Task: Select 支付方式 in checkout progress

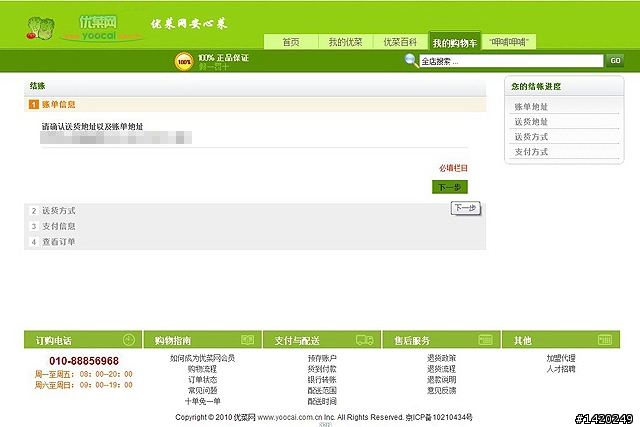Action: [x=531, y=152]
